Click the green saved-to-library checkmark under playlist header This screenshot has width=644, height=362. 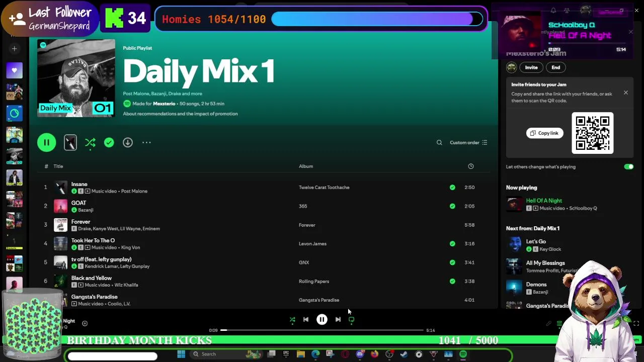[x=109, y=143]
